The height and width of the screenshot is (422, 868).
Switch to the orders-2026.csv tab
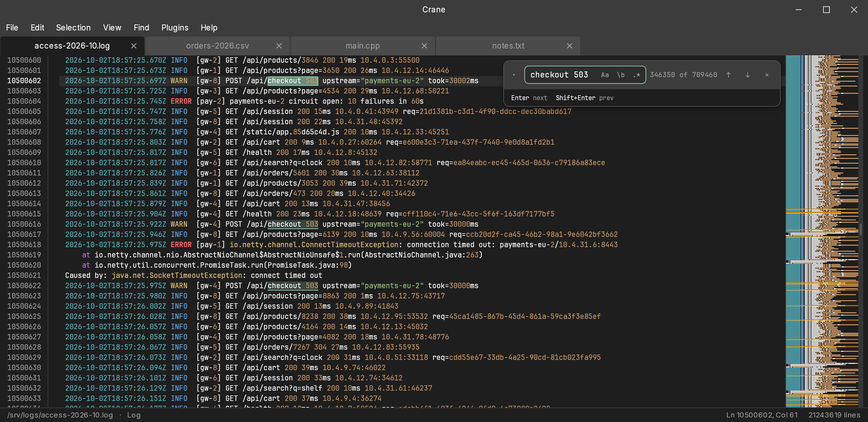click(217, 46)
